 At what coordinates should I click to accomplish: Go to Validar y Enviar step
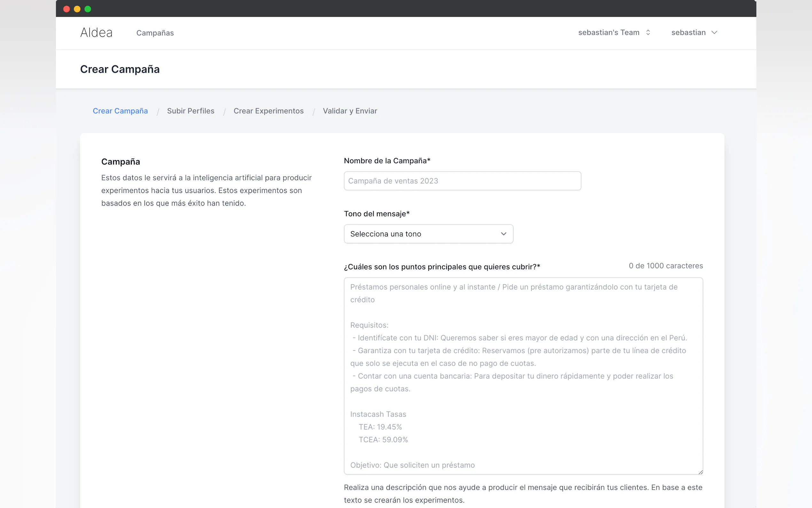point(350,111)
